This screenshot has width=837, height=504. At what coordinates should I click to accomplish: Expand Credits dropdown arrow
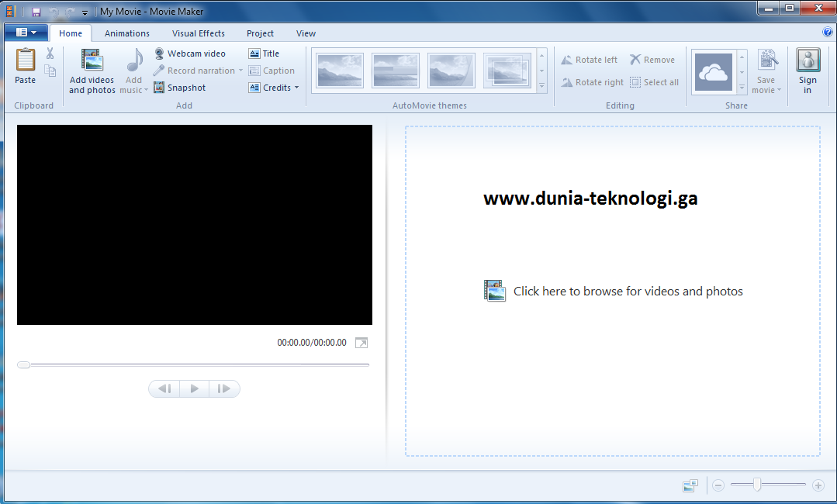[x=297, y=88]
